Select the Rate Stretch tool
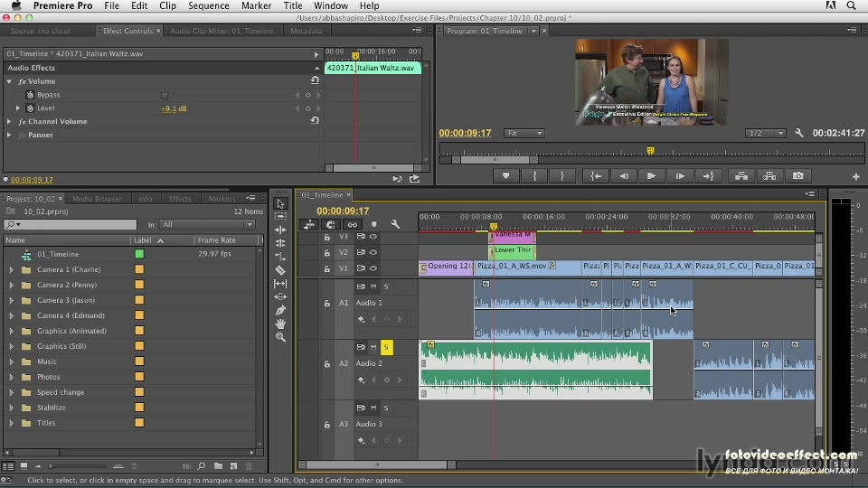Screen dimensions: 868x488 pyautogui.click(x=280, y=257)
